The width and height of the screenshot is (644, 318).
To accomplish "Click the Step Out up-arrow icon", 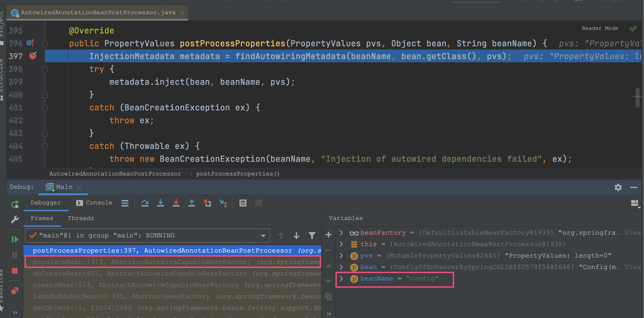I will pyautogui.click(x=191, y=203).
